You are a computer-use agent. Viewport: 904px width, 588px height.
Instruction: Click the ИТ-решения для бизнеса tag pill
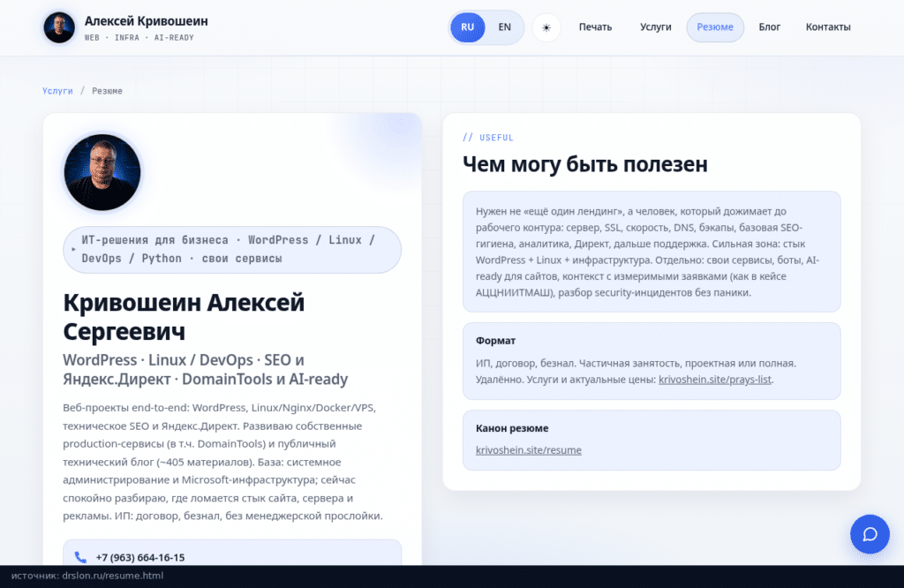point(232,250)
